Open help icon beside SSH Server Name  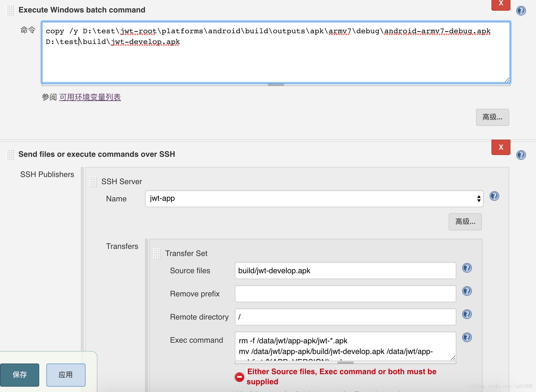[x=494, y=196]
